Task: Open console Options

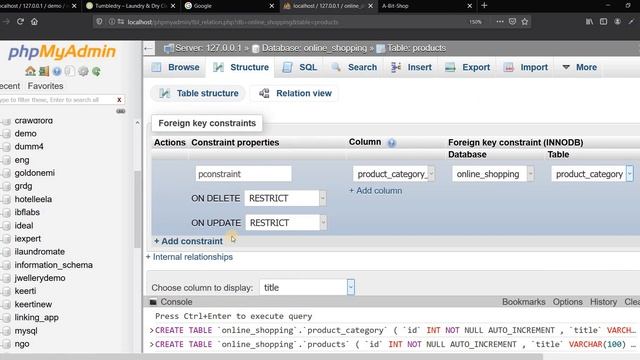Action: (x=567, y=302)
